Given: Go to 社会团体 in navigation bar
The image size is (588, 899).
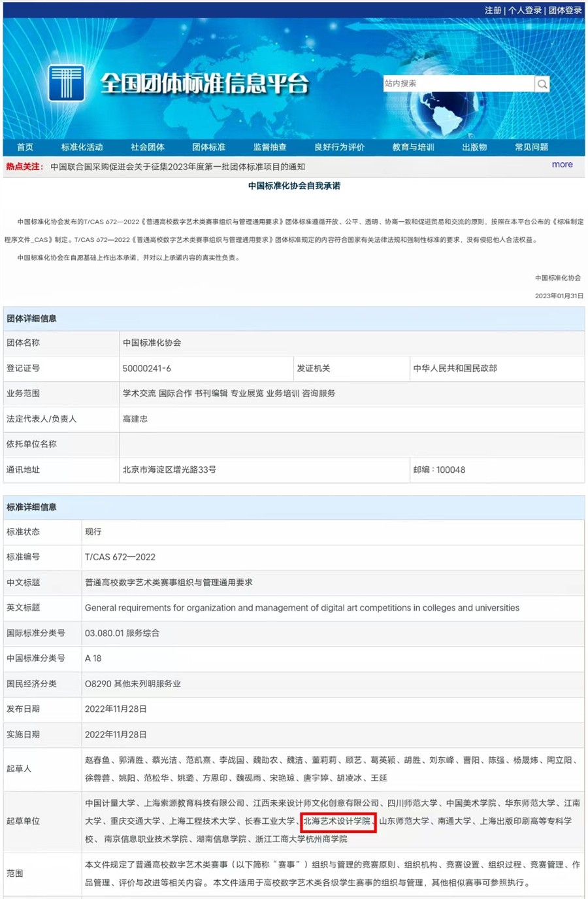Looking at the screenshot, I should click(x=147, y=147).
